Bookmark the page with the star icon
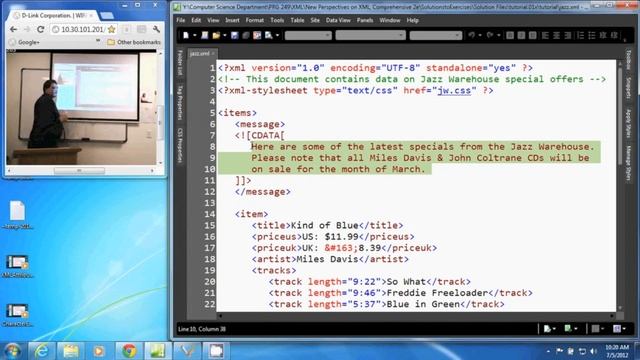The width and height of the screenshot is (640, 360). (111, 29)
